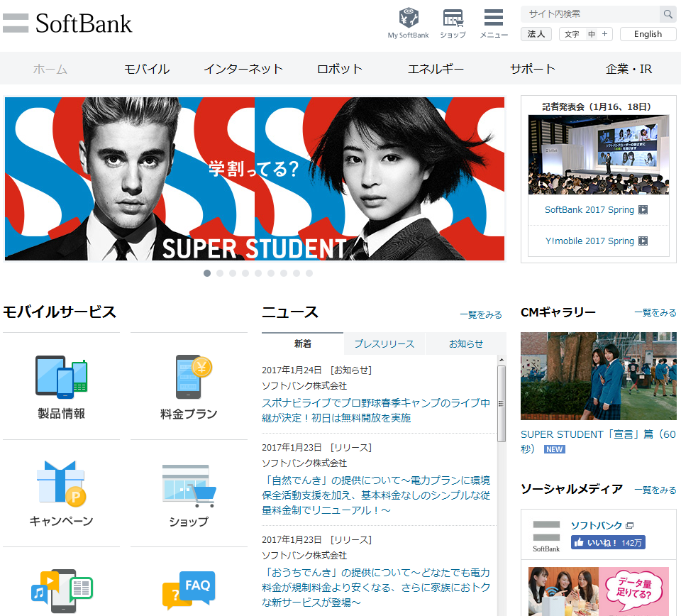Select seventh carousel dot
This screenshot has height=616, width=681.
[x=284, y=273]
